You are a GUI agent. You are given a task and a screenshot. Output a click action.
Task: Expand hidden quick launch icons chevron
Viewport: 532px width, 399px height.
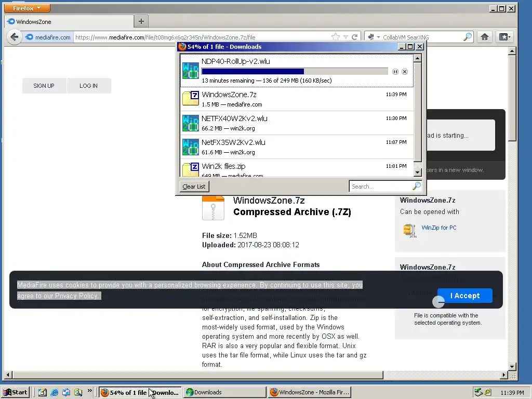point(89,391)
